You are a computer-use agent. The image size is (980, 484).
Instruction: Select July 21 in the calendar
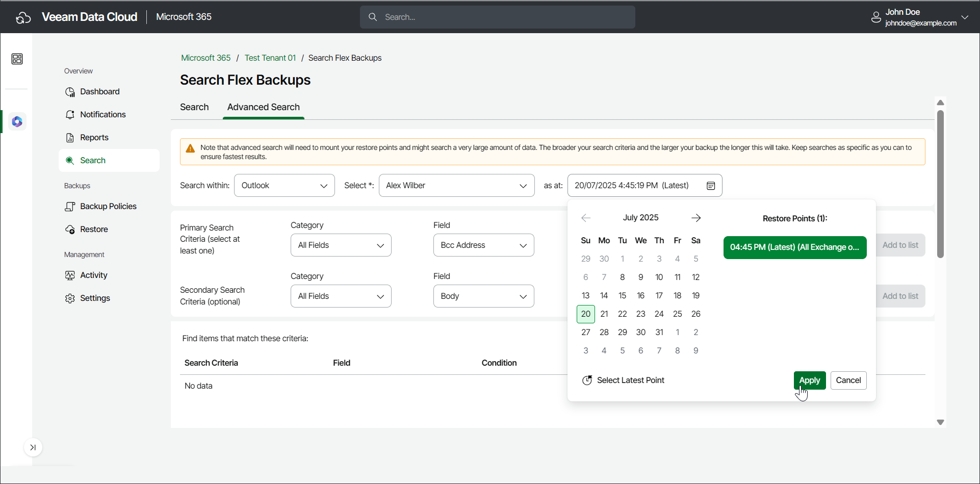coord(604,314)
